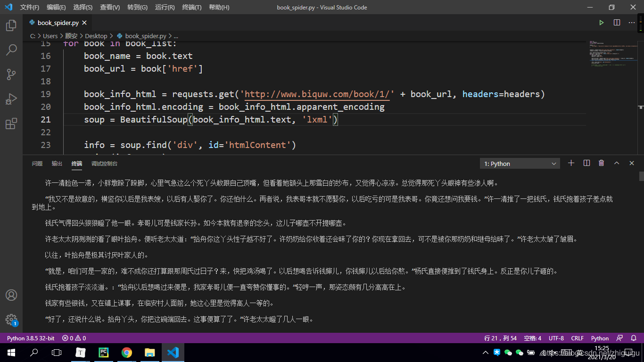Open the '1: Python' terminal dropdown

(520, 164)
